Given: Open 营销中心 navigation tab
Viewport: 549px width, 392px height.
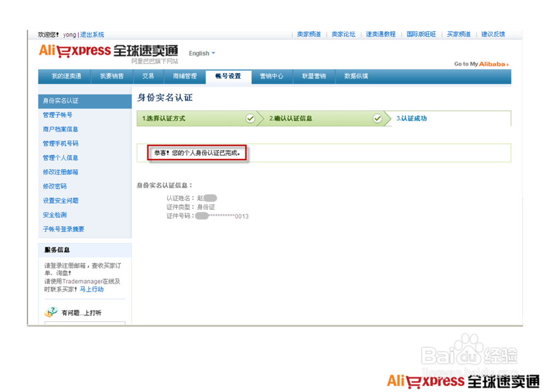Looking at the screenshot, I should click(x=271, y=76).
